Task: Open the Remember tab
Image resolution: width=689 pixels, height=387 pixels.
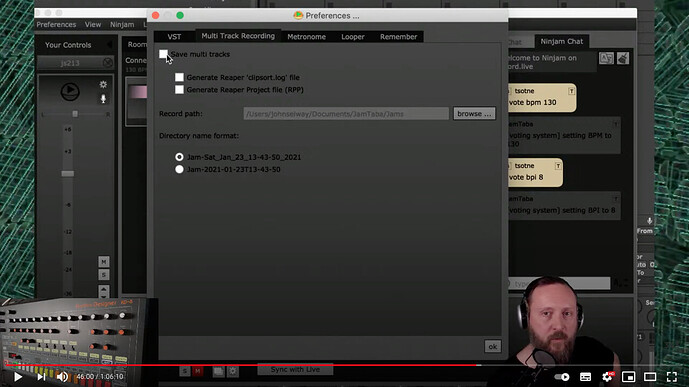Action: tap(399, 36)
